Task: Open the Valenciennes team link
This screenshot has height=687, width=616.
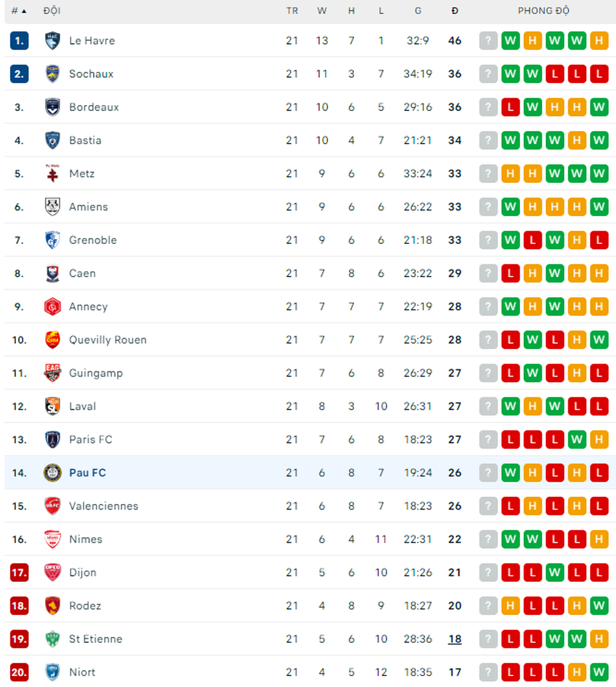Action: [103, 506]
